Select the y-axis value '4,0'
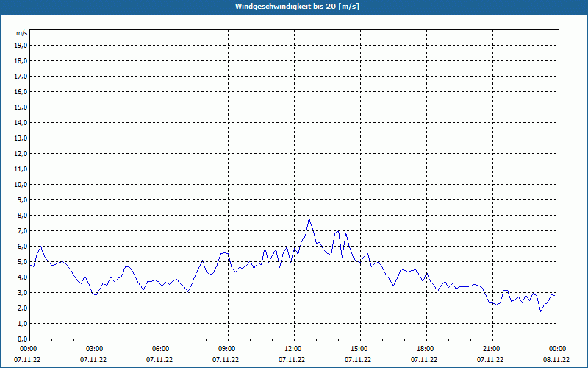The height and width of the screenshot is (368, 588). [x=23, y=277]
